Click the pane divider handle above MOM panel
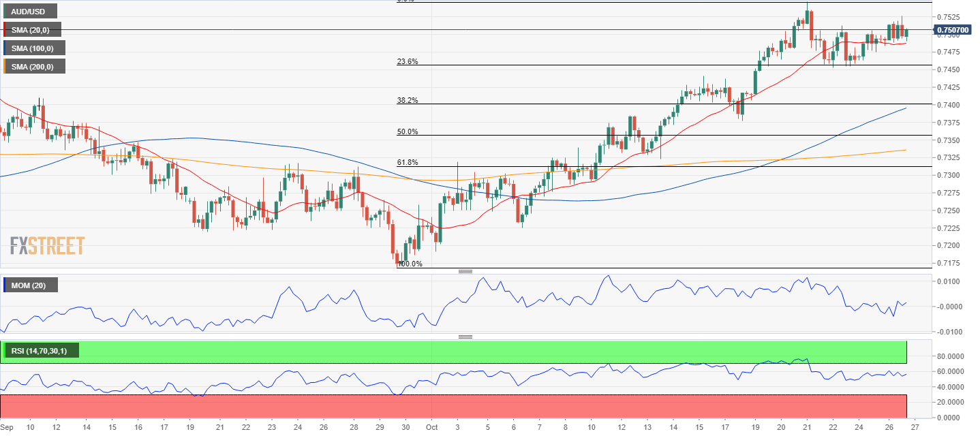The height and width of the screenshot is (436, 980). point(465,271)
